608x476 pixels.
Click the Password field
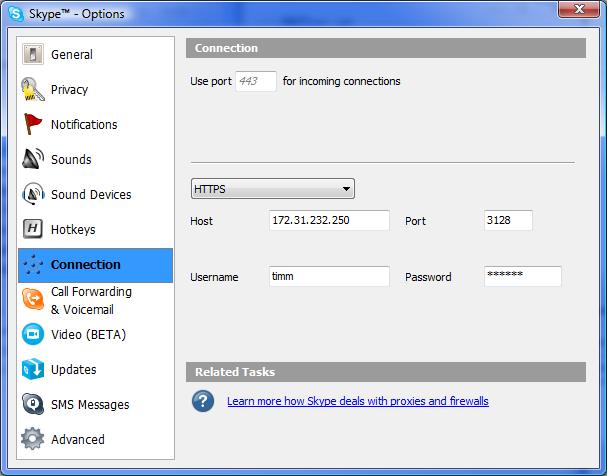(x=522, y=276)
